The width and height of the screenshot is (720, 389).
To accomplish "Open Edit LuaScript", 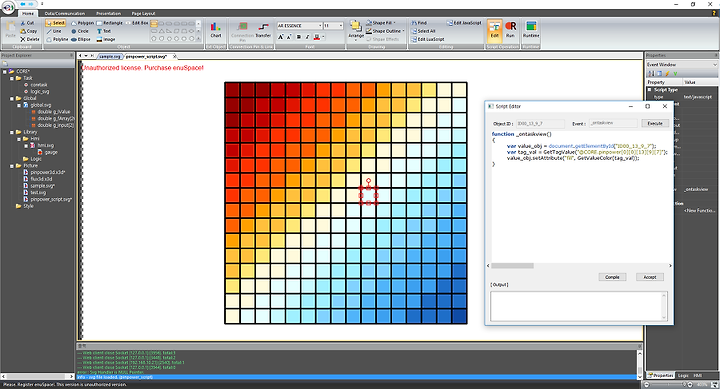I will point(428,39).
